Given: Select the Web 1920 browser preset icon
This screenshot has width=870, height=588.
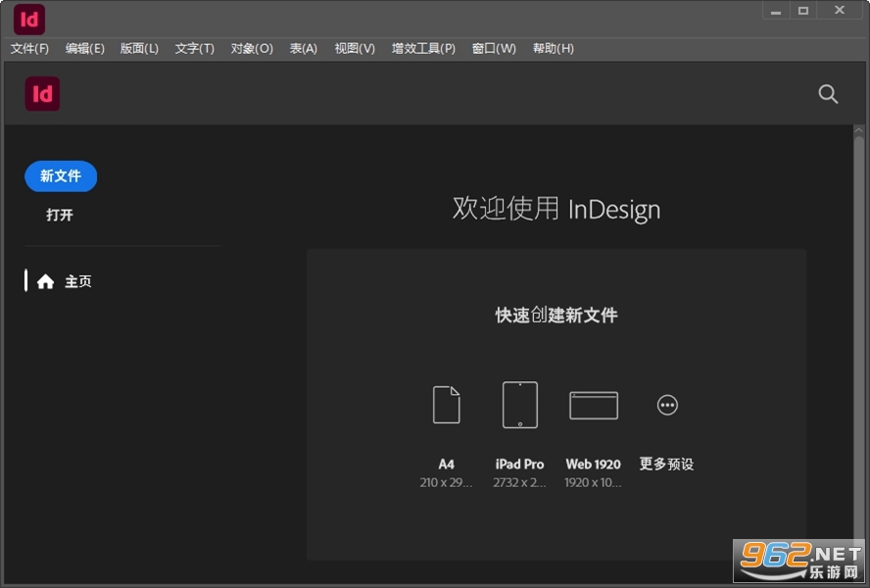Looking at the screenshot, I should point(594,406).
